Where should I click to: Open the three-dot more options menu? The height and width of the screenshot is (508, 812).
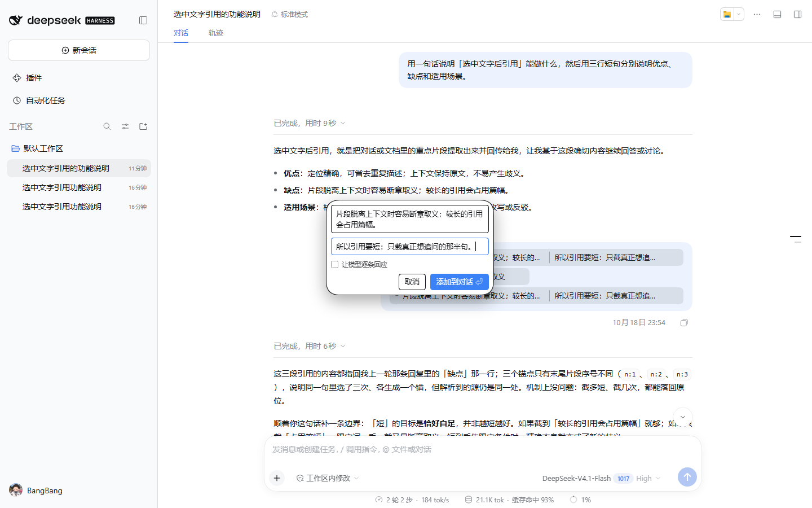pyautogui.click(x=757, y=14)
